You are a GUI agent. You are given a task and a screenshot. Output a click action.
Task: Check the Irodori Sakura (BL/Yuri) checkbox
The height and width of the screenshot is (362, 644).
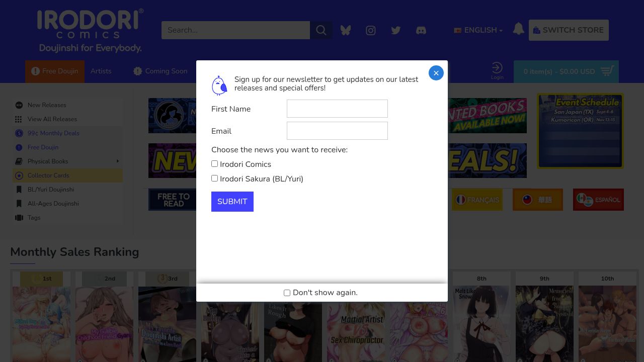click(x=215, y=178)
